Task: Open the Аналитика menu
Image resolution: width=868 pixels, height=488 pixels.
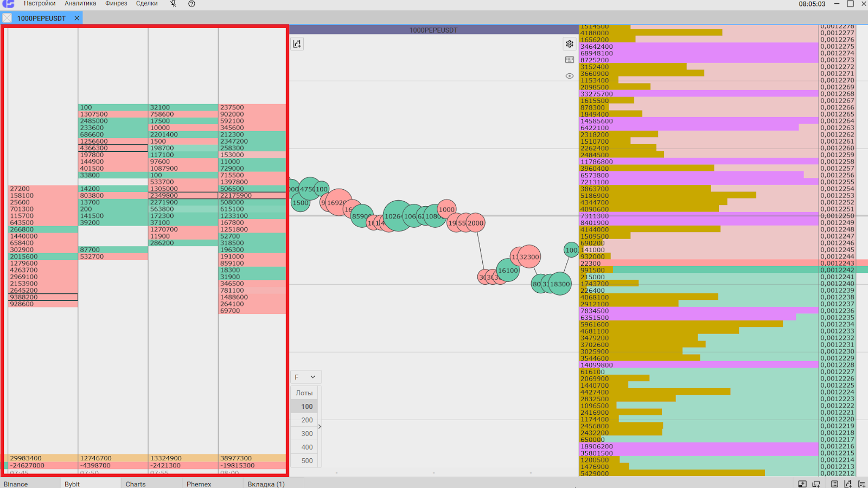Action: point(80,4)
